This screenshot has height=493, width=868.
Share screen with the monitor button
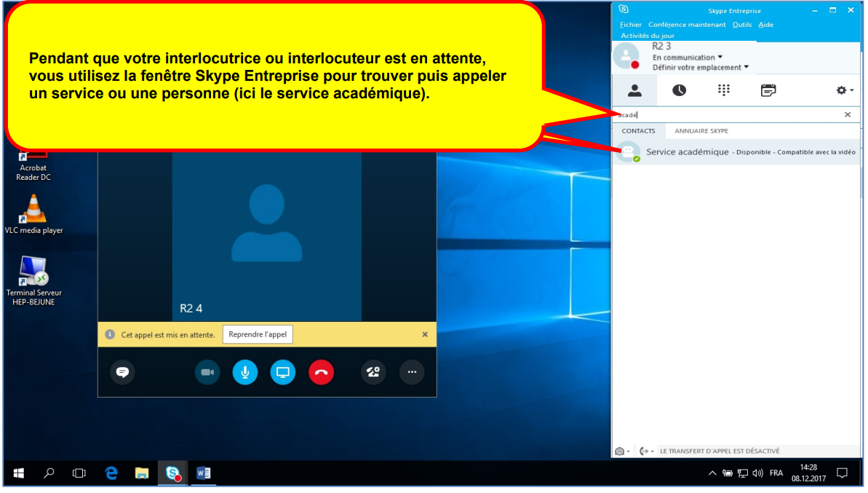point(282,372)
